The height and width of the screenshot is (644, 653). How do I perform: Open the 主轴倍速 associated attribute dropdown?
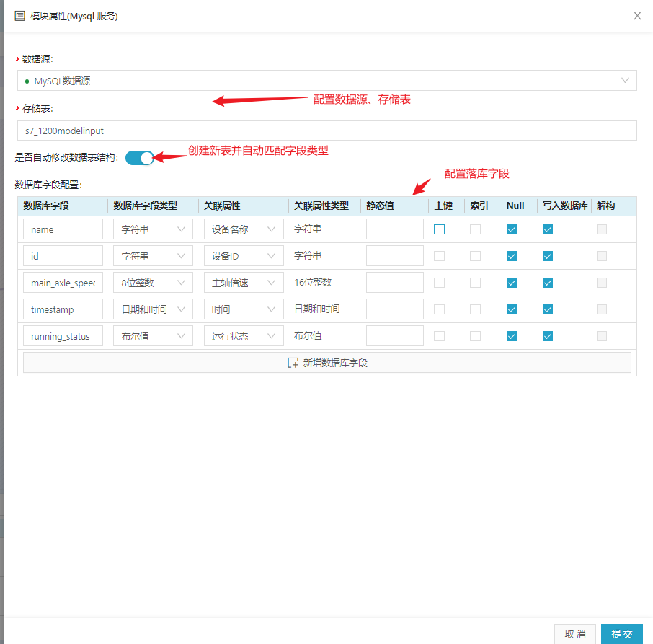click(x=244, y=283)
